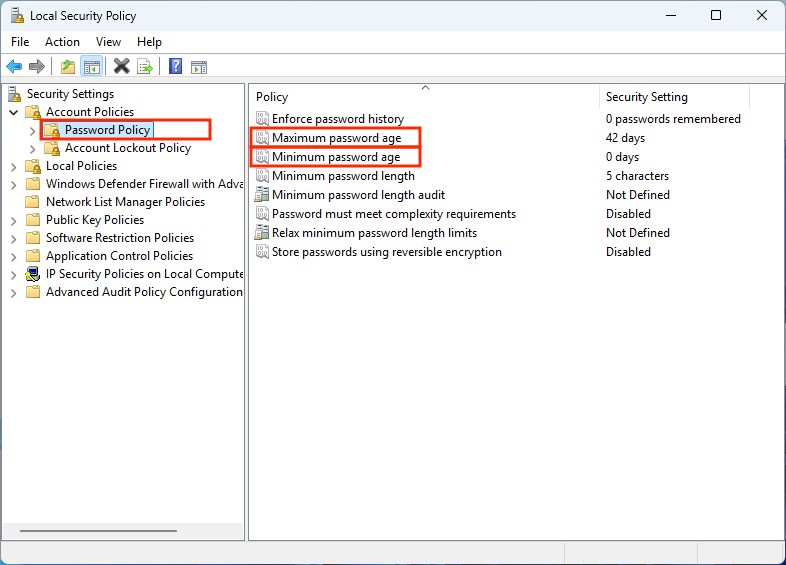Expand the Advanced Audit Policy Configuration chevron

pos(14,293)
